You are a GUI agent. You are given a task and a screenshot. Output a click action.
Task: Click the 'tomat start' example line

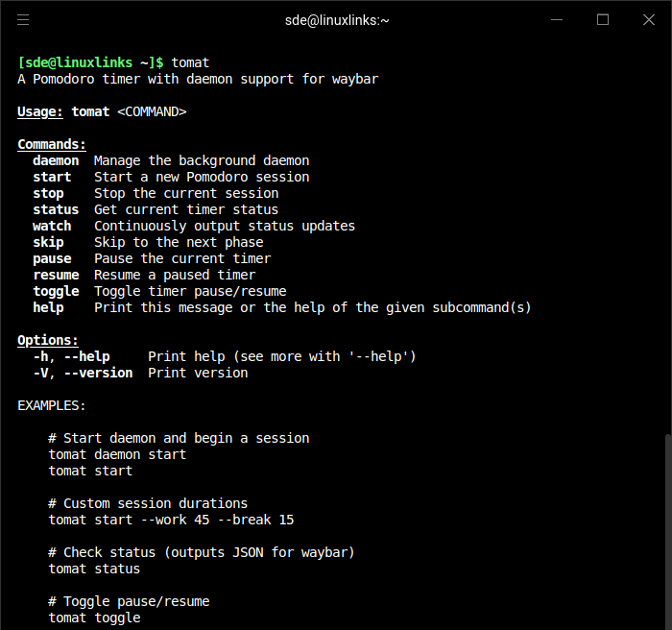point(90,471)
